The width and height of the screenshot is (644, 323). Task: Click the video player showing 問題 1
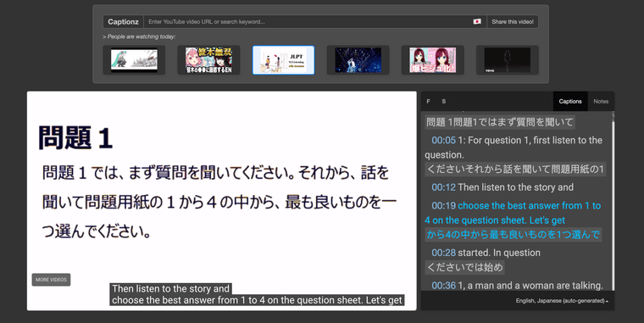point(222,201)
